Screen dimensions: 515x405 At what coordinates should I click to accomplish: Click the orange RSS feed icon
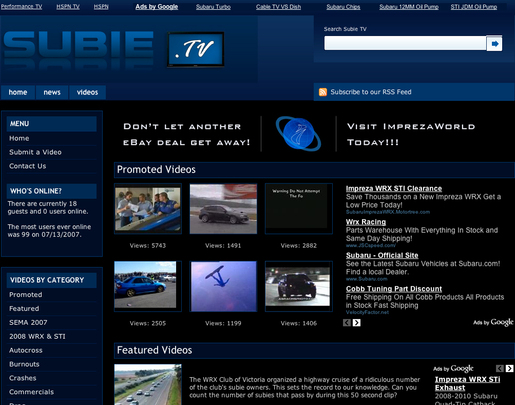(x=323, y=92)
